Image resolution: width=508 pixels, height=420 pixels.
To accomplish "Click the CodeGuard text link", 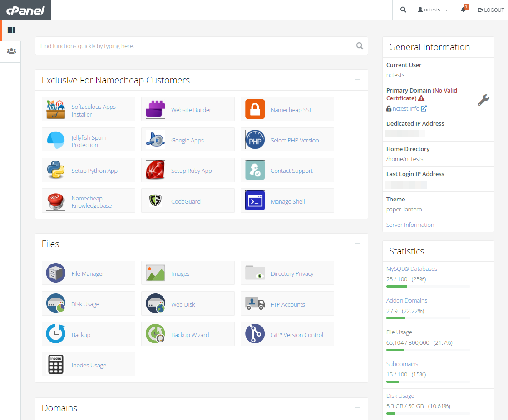I will (186, 201).
